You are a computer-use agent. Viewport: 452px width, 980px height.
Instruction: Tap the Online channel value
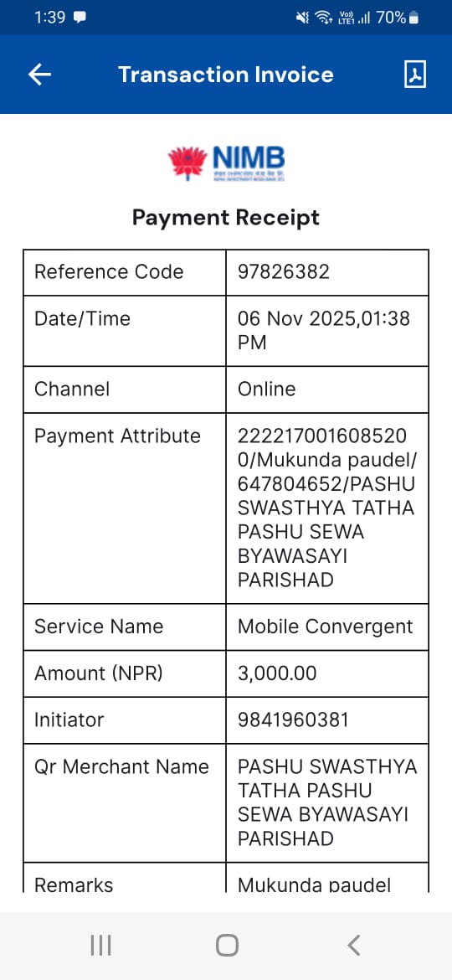coord(266,389)
